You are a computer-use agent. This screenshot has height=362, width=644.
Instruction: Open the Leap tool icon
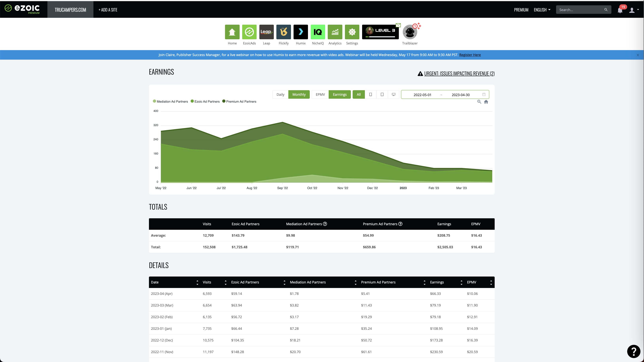(x=266, y=32)
